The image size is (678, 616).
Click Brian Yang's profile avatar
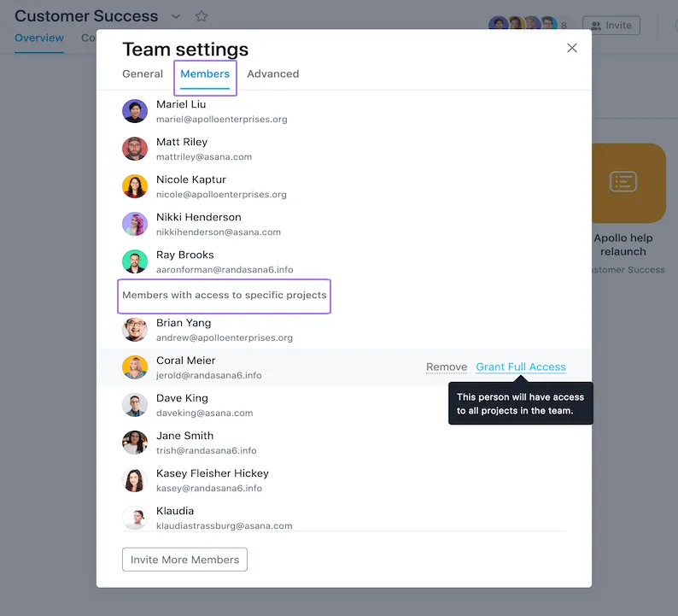click(x=135, y=330)
